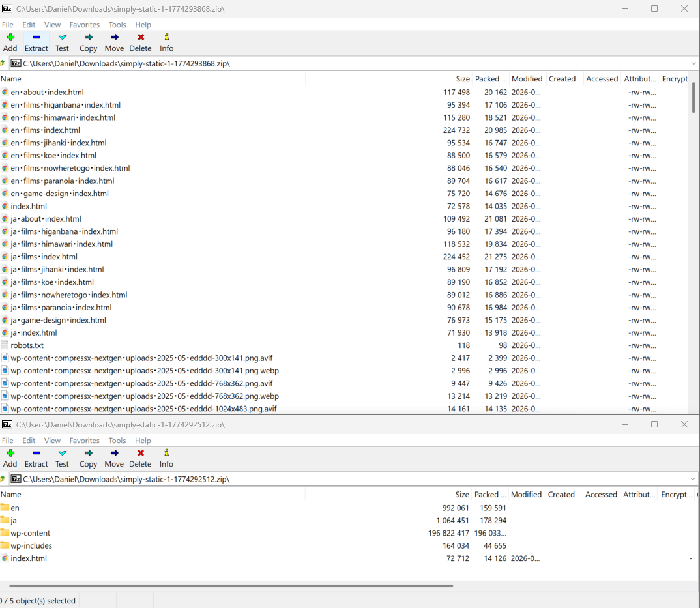The width and height of the screenshot is (700, 608).
Task: Click Copy icon in top window toolbar
Action: [89, 38]
